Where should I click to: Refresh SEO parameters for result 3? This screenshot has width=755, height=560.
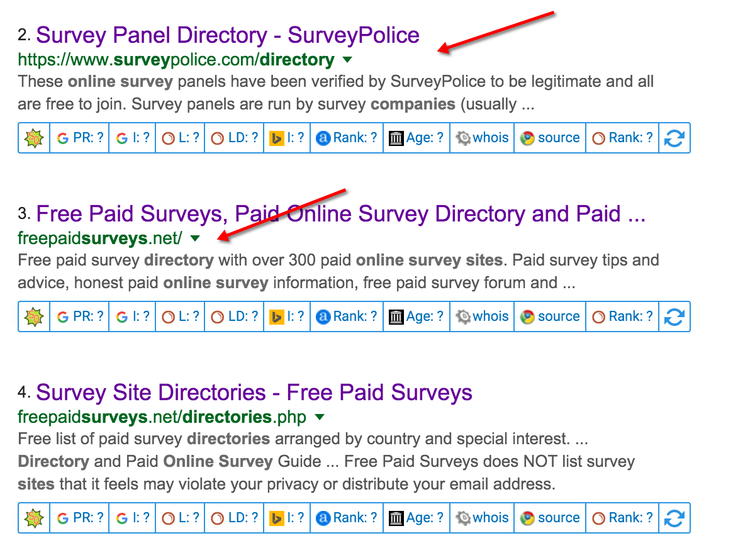click(x=674, y=316)
